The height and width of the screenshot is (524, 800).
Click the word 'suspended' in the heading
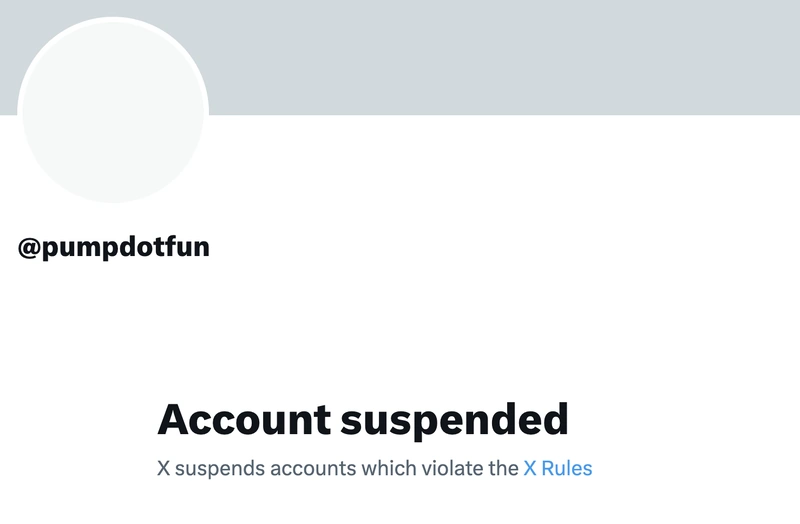[x=454, y=419]
